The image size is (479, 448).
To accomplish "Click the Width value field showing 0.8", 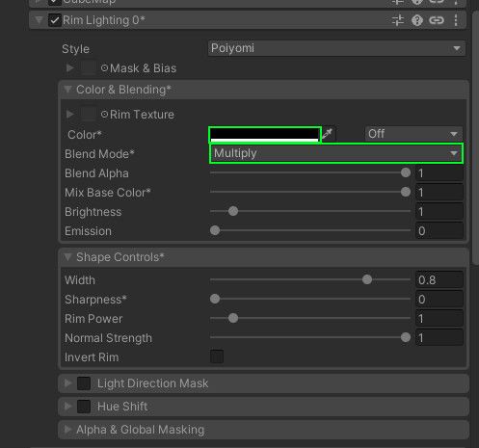I will [439, 279].
